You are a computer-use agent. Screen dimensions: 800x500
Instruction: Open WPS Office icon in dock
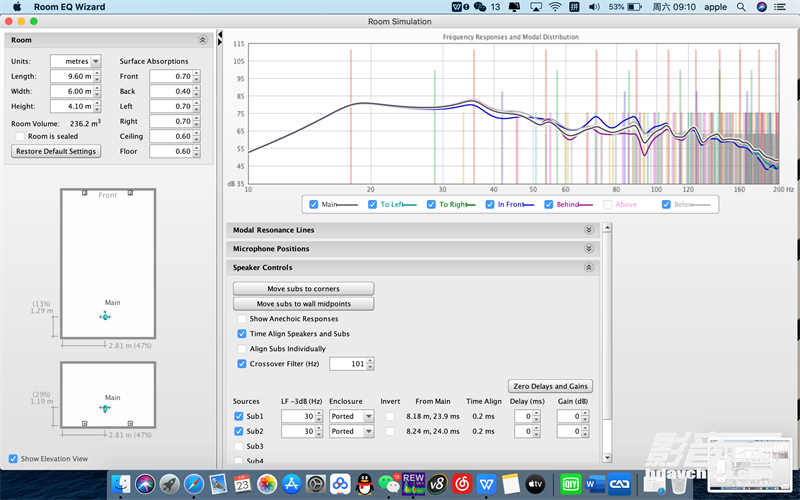tap(486, 484)
